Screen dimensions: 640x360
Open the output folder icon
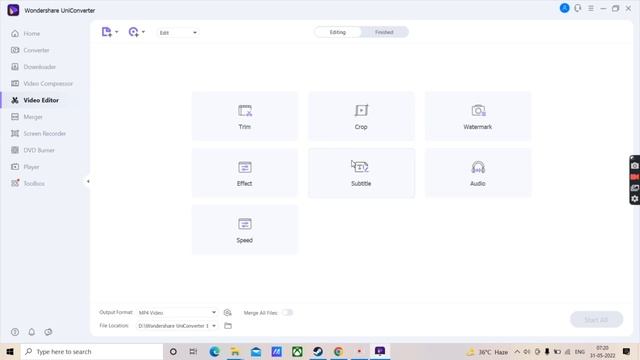(228, 326)
